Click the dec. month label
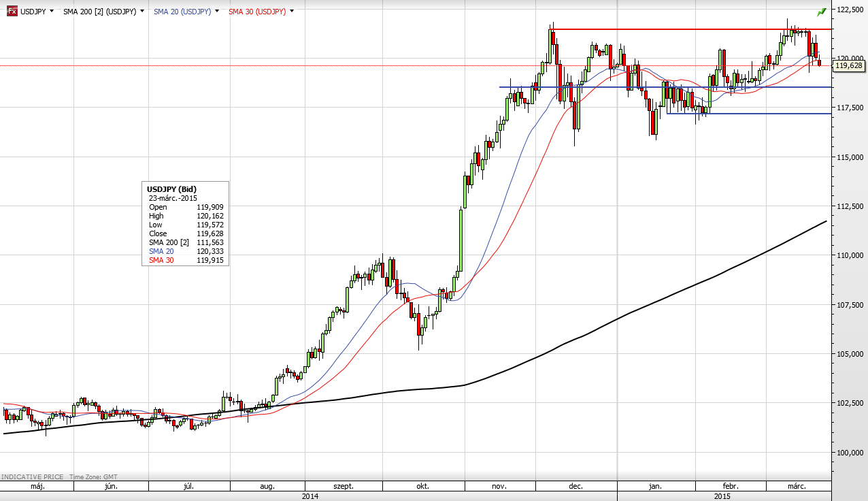868x501 pixels. click(575, 487)
